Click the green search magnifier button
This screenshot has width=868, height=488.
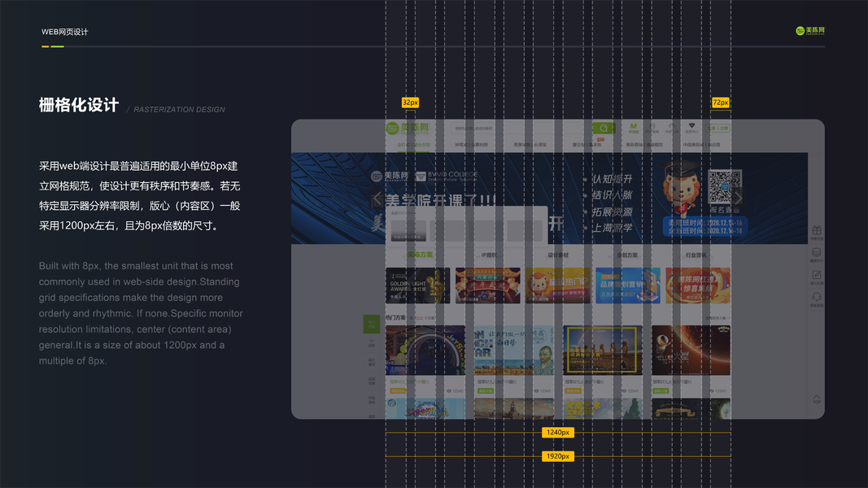(x=604, y=129)
